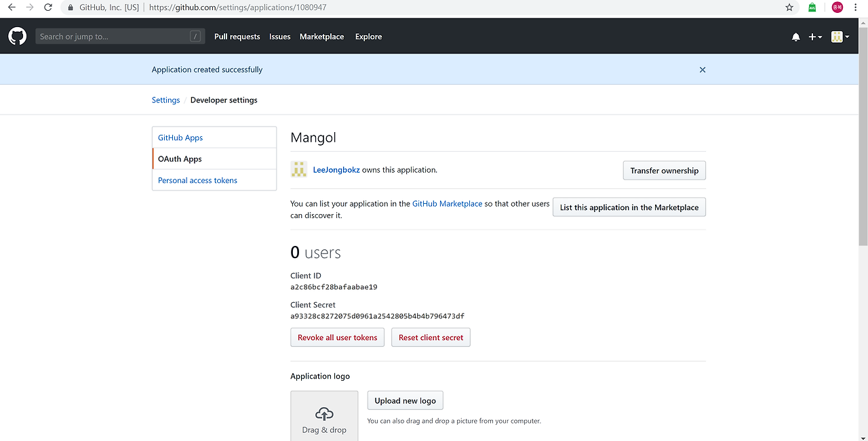
Task: Follow the Settings breadcrumb link
Action: (x=165, y=100)
